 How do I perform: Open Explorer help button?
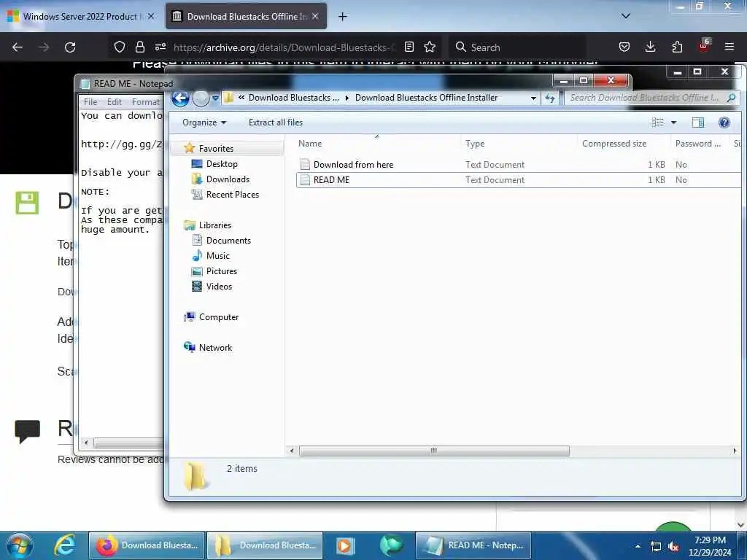point(724,122)
